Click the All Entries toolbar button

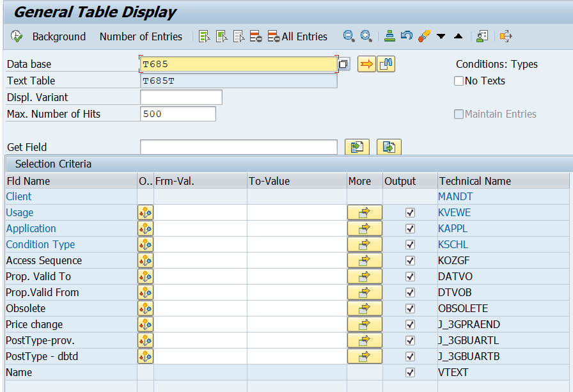(x=297, y=36)
